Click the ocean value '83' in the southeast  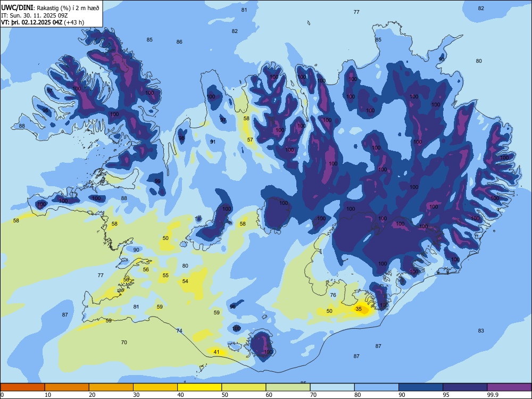(x=481, y=330)
